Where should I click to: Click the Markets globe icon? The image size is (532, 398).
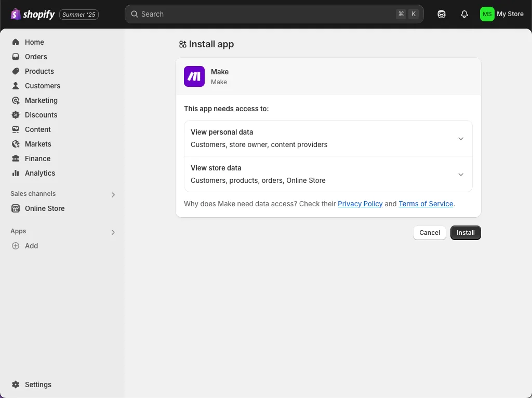(x=16, y=144)
